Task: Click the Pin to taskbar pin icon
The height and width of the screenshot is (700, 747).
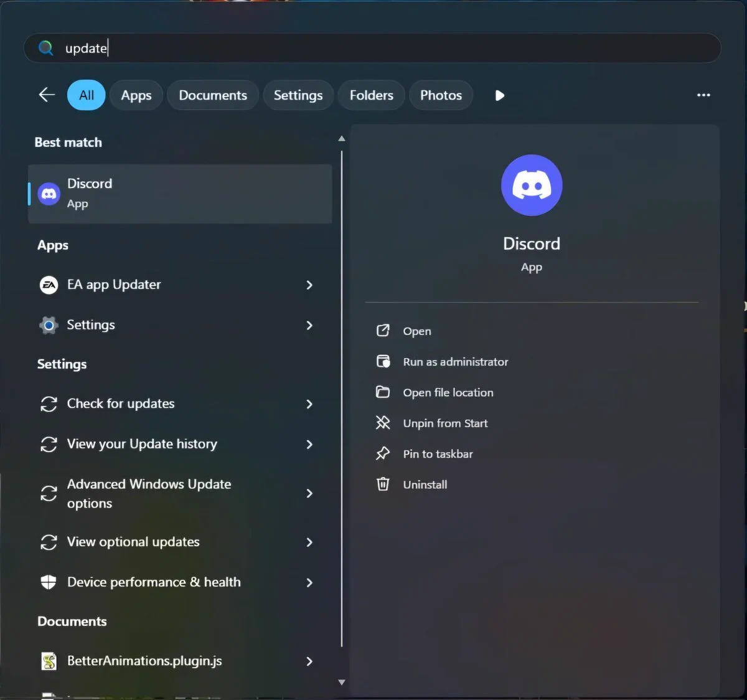Action: [383, 453]
